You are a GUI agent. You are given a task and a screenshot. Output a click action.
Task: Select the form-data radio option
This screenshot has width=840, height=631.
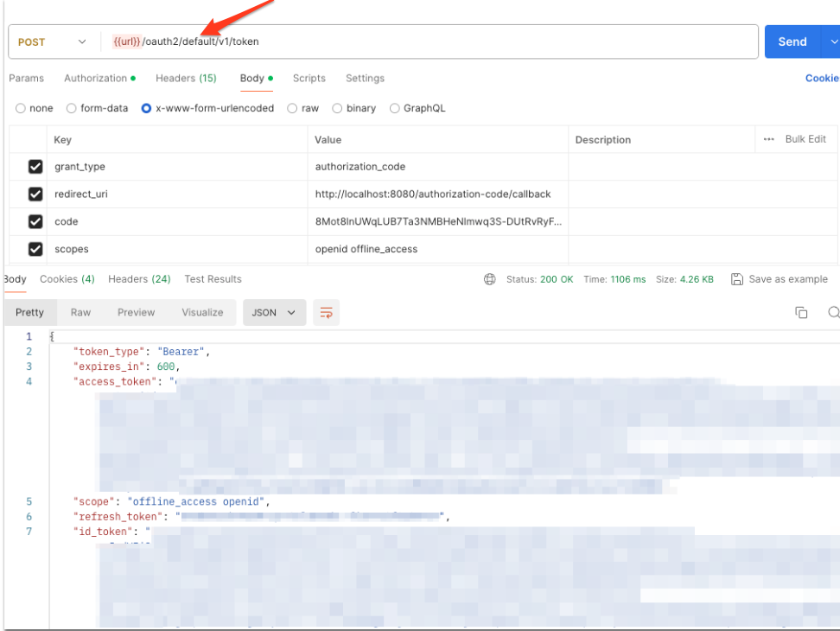tap(72, 109)
